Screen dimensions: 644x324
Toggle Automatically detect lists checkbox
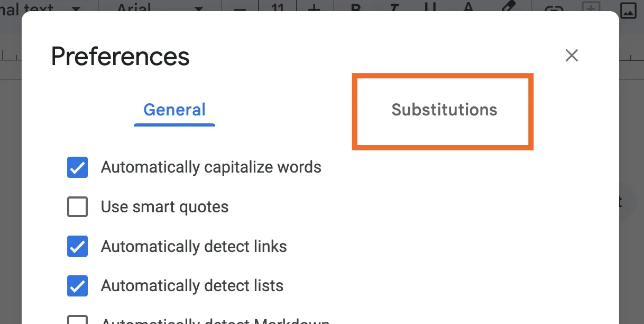coord(78,286)
